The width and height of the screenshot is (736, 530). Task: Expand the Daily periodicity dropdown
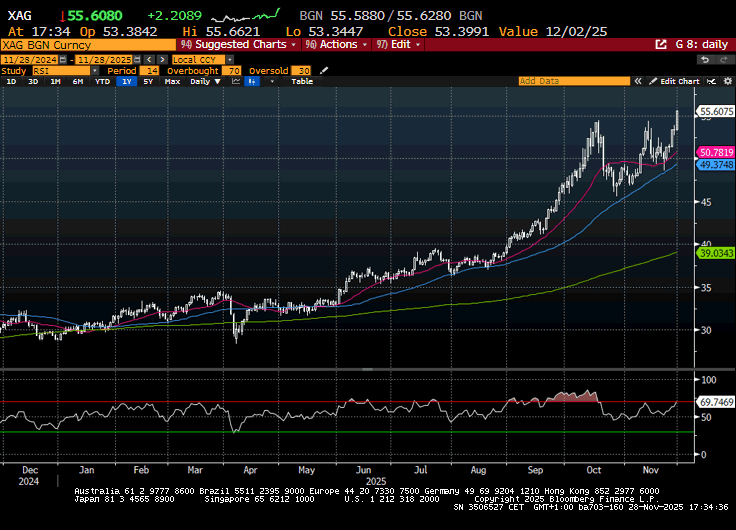(203, 82)
